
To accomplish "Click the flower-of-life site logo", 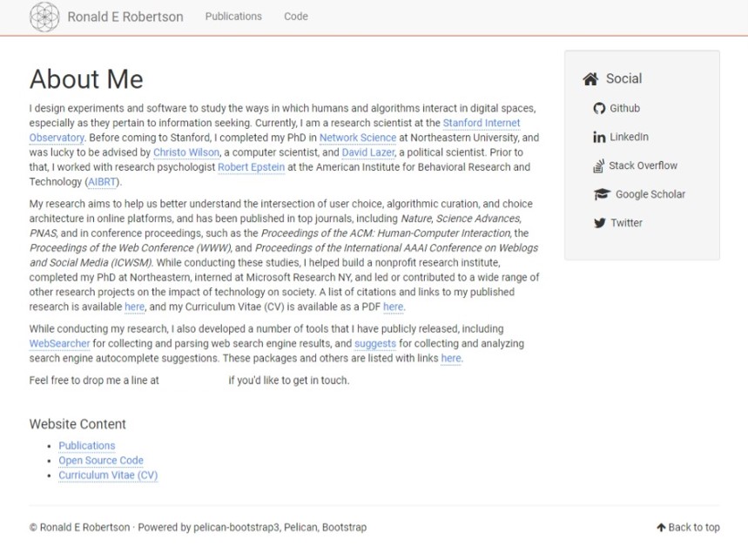I will click(x=44, y=17).
